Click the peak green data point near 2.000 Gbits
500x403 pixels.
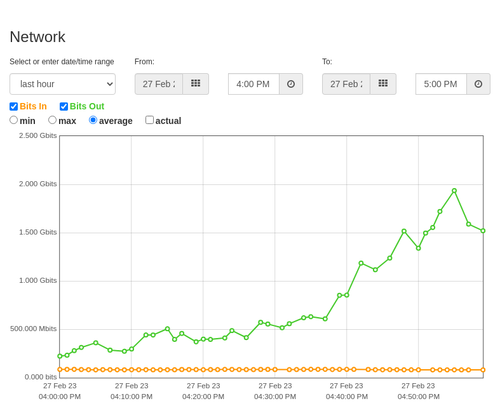(454, 191)
